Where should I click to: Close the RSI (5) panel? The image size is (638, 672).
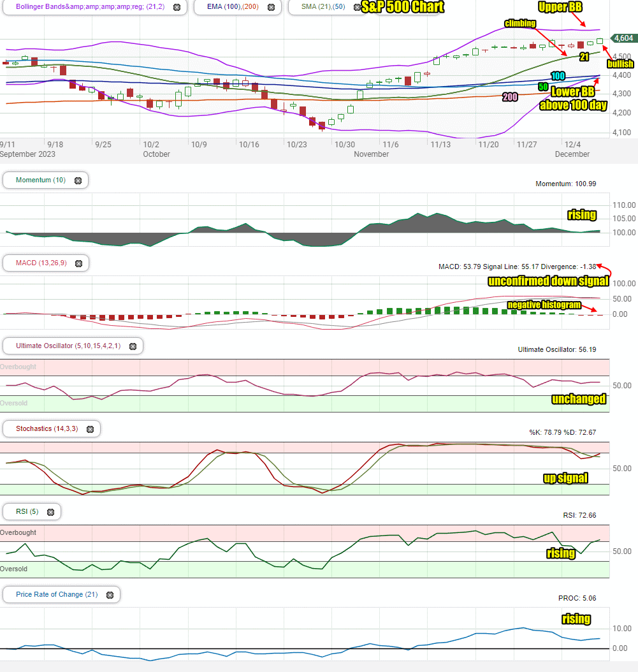tap(50, 512)
